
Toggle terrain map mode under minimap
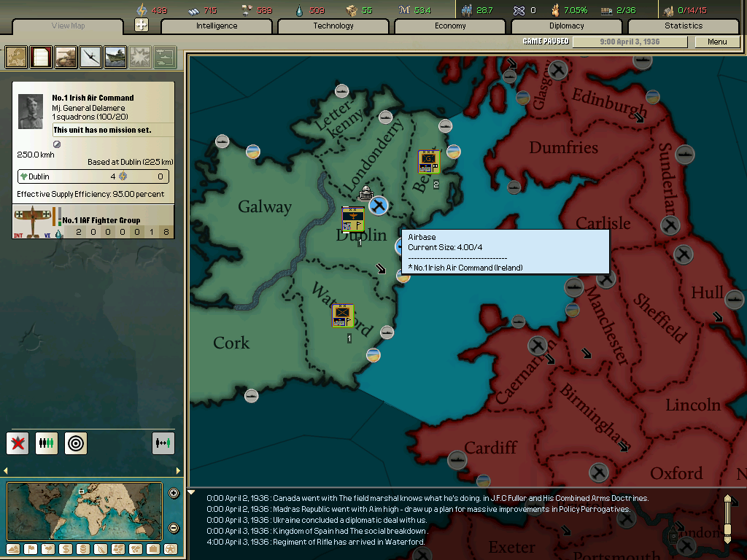13,548
